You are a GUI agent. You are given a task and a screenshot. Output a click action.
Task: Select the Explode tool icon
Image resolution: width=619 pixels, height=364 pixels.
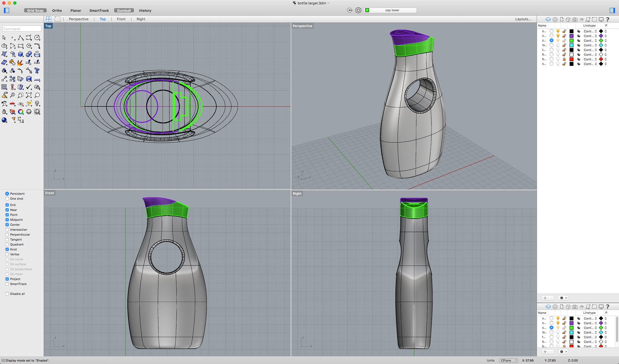point(20,63)
